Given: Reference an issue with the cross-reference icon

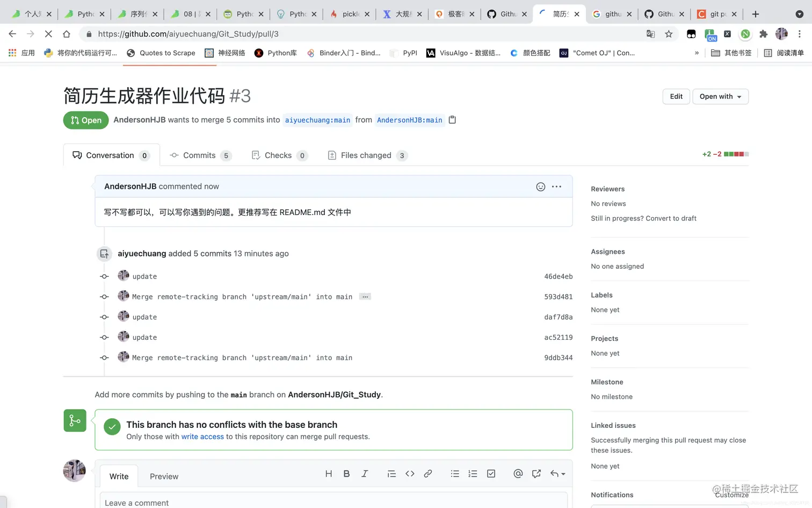Looking at the screenshot, I should 536,474.
